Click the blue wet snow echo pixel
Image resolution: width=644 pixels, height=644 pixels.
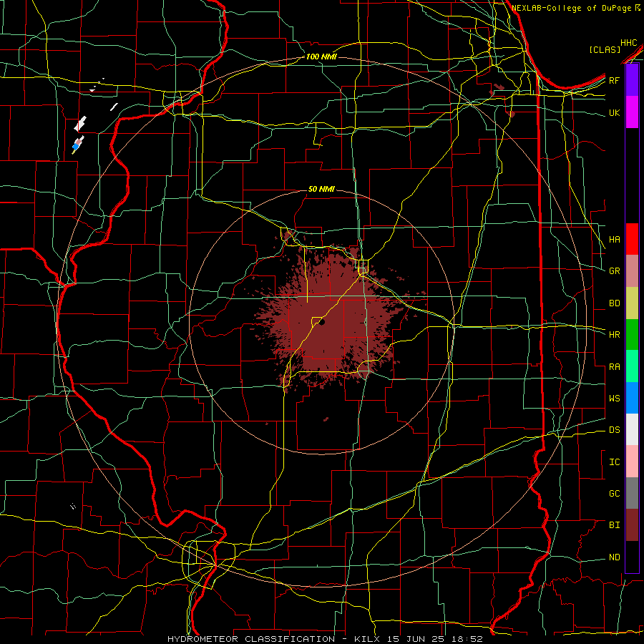click(76, 146)
